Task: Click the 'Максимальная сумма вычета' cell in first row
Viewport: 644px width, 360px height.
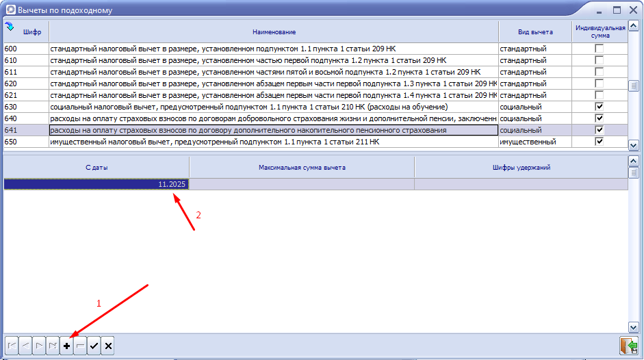Action: [x=301, y=184]
